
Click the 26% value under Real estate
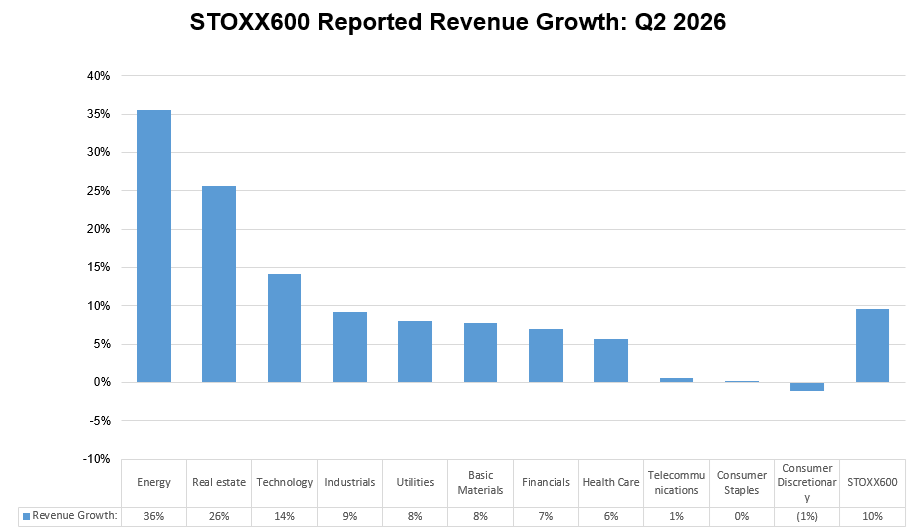click(219, 516)
